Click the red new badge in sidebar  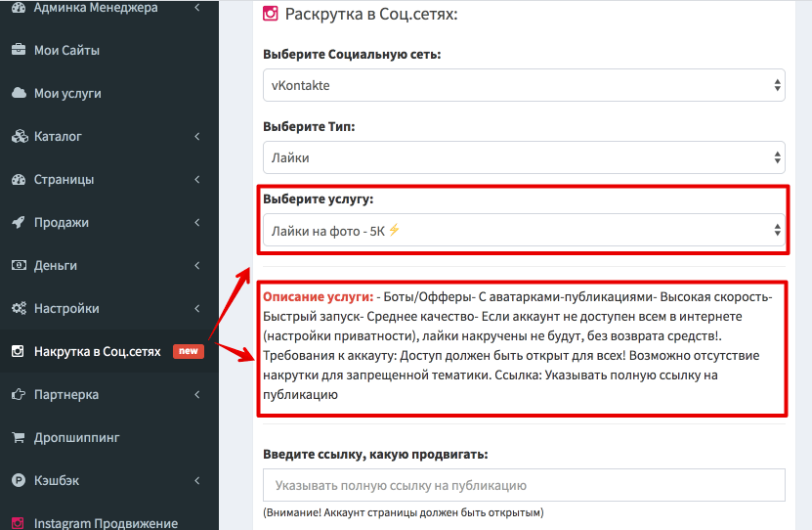point(189,351)
